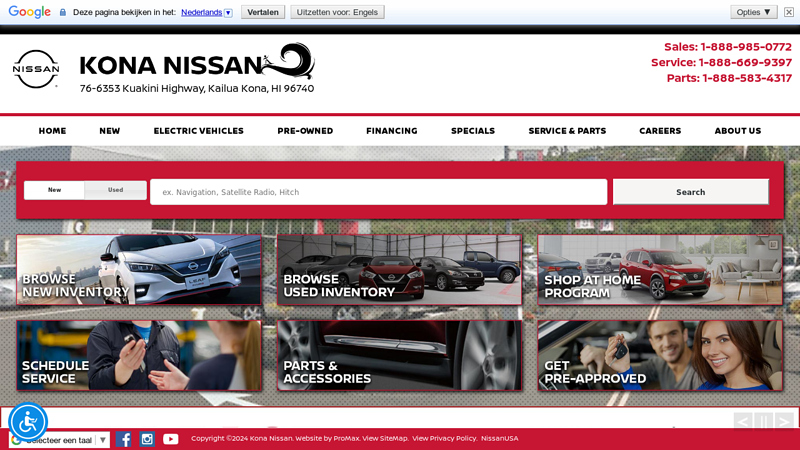The width and height of the screenshot is (800, 450).
Task: Expand the Opties dropdown
Action: (x=754, y=12)
